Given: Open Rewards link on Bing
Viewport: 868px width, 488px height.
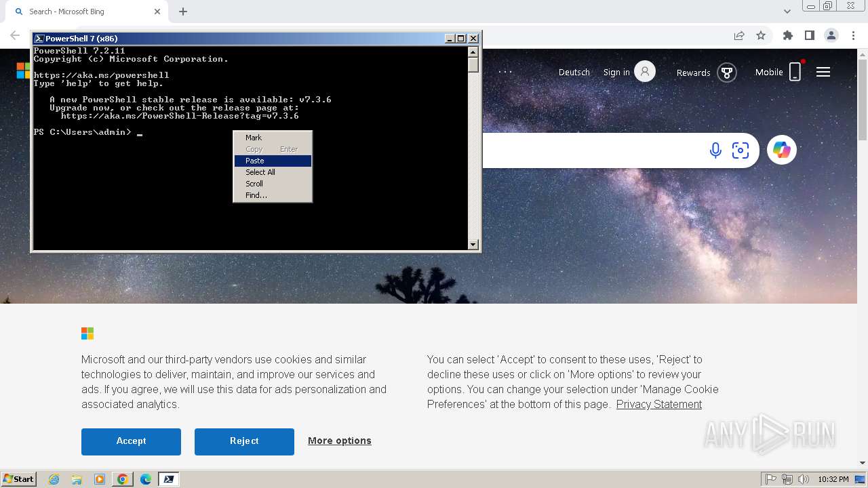Looking at the screenshot, I should click(693, 73).
